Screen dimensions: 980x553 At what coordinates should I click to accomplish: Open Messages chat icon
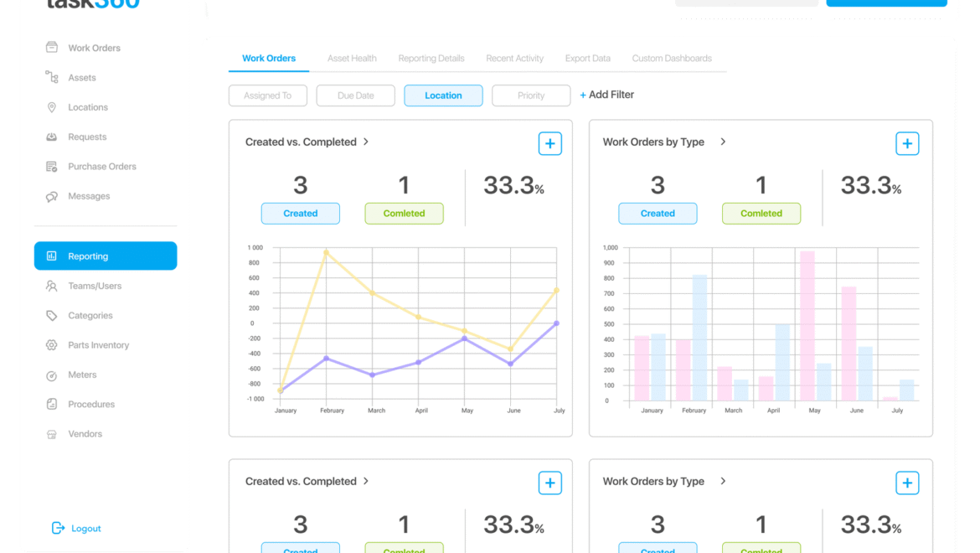click(x=52, y=196)
